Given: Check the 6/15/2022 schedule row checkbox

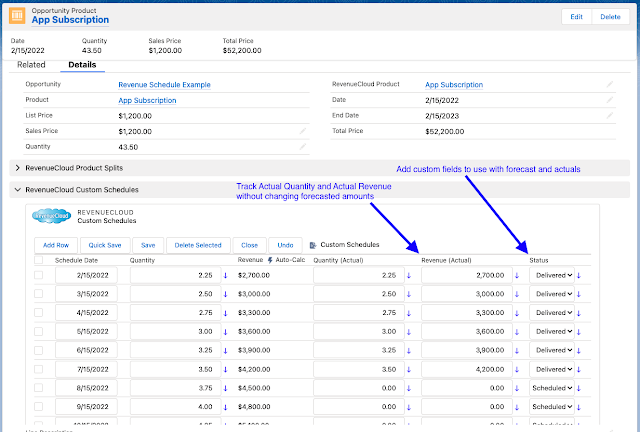Looking at the screenshot, I should point(38,350).
